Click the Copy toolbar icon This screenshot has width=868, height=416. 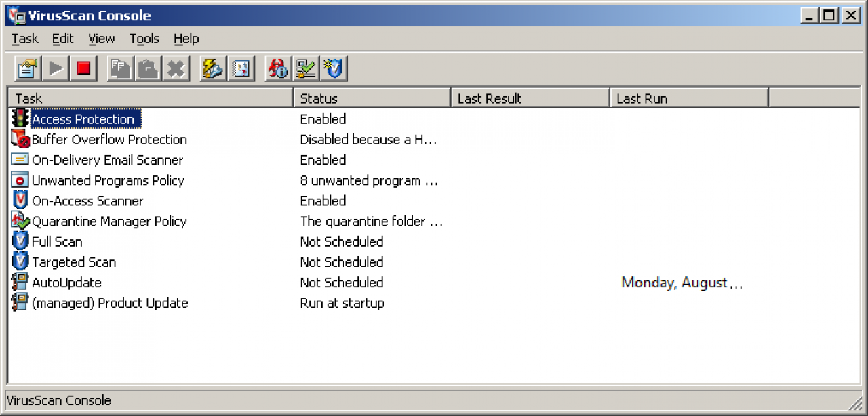coord(120,68)
